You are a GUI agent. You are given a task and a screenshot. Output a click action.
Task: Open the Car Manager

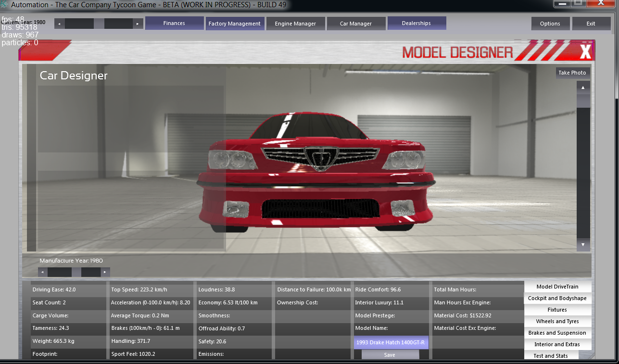click(x=356, y=24)
